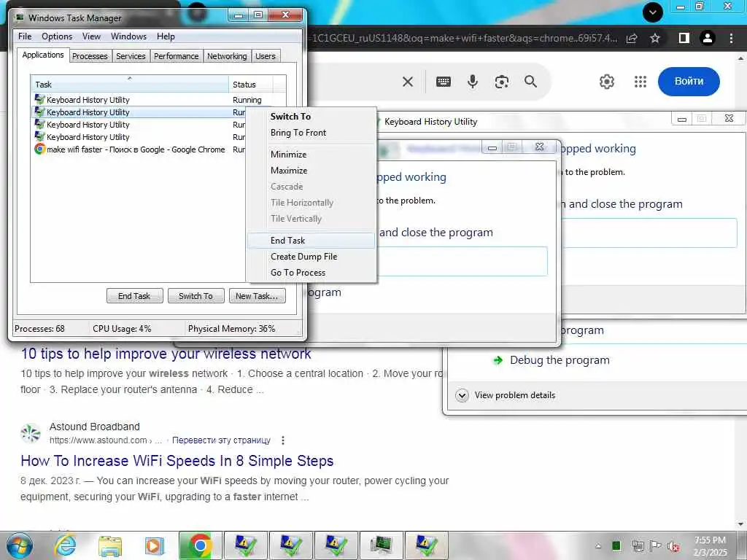Open '10 tips to help improve your wireless network' link
This screenshot has width=747, height=560.
(x=166, y=354)
